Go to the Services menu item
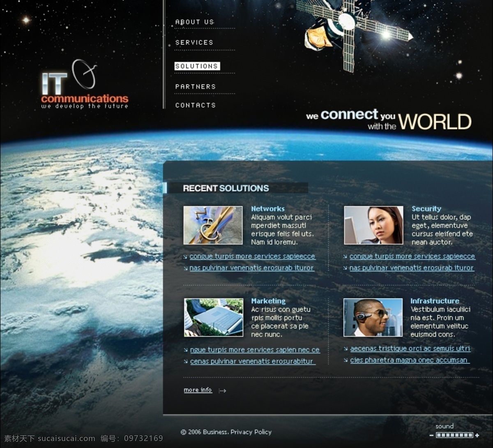Screen dimensions: 493x448 click(x=194, y=42)
